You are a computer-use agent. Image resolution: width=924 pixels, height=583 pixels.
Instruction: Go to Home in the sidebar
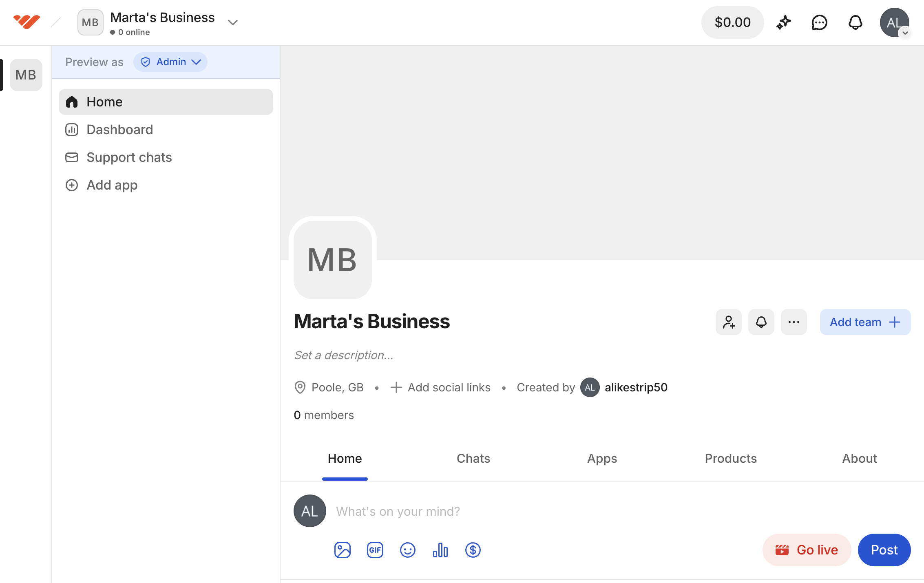[166, 102]
